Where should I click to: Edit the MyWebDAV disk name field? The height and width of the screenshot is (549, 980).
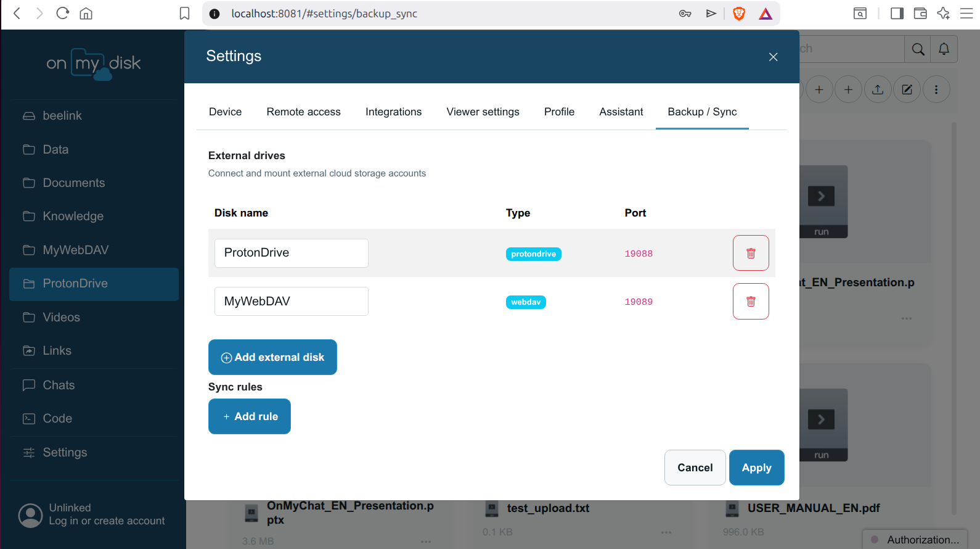tap(292, 301)
